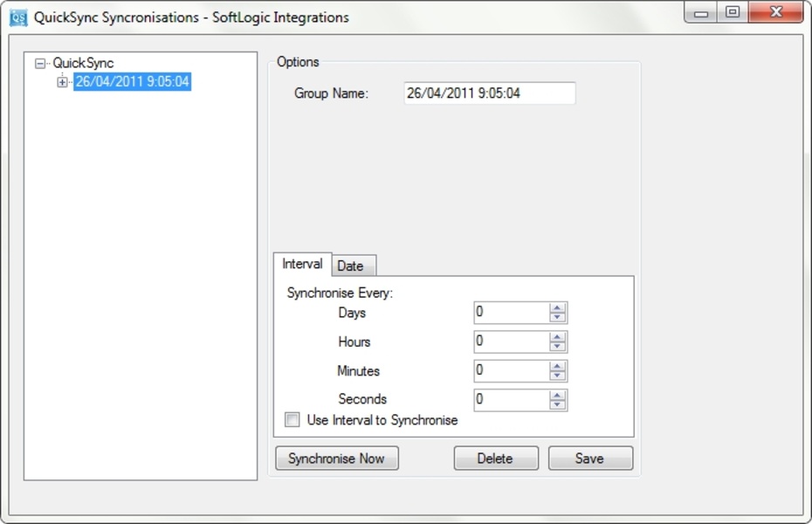812x524 pixels.
Task: Decrease the Days value with down arrow
Action: (x=557, y=317)
